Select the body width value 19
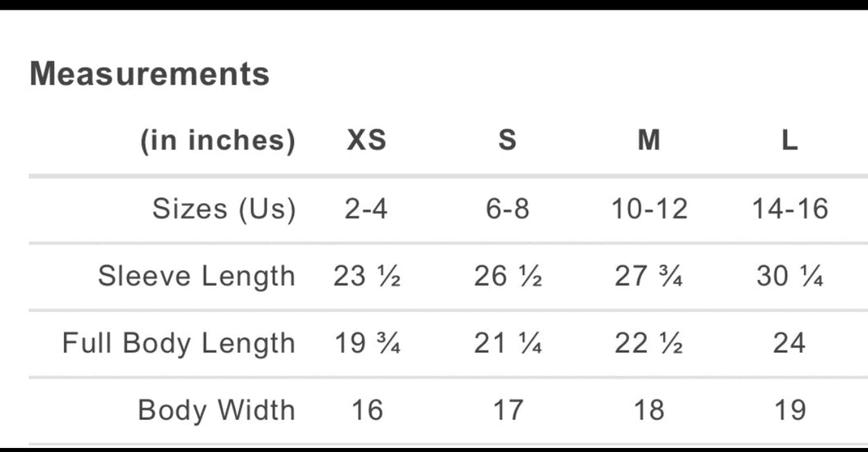This screenshot has height=452, width=868. pos(790,409)
